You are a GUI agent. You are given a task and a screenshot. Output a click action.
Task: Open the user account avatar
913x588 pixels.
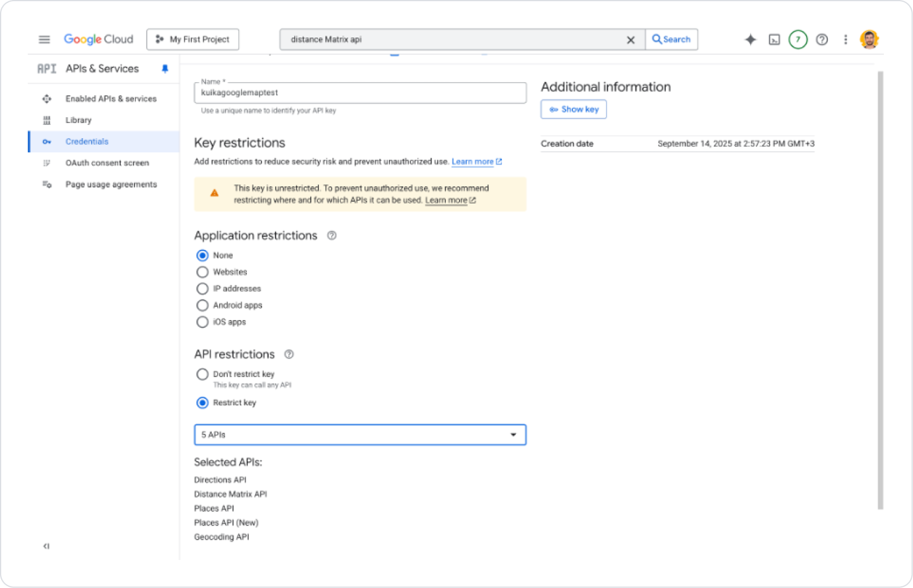point(870,39)
